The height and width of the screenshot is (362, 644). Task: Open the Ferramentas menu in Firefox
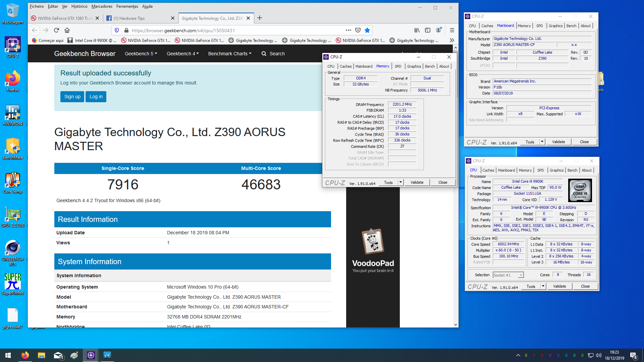(x=127, y=6)
